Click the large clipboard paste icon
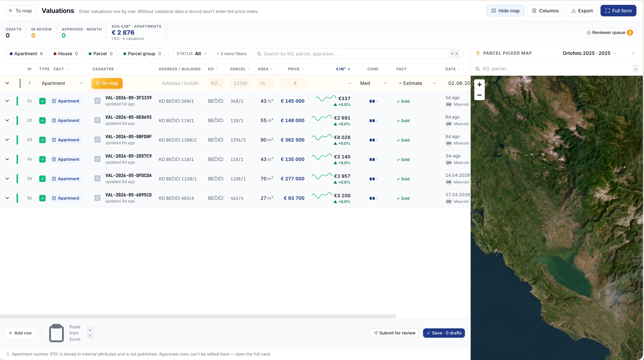Viewport: 644px width, 360px height. (x=56, y=333)
